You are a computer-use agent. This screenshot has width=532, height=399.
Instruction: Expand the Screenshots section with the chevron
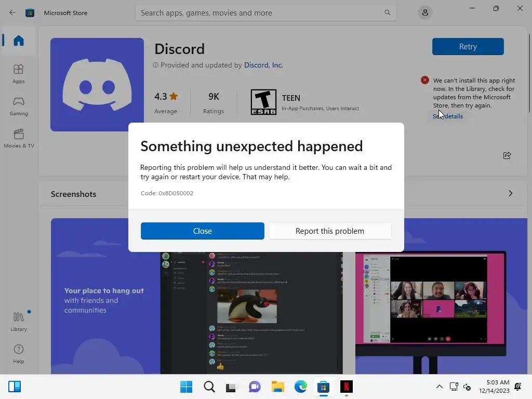(x=510, y=193)
